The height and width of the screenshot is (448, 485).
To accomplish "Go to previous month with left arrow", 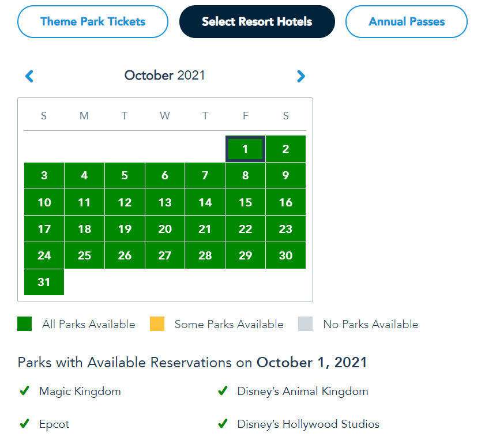I will click(x=29, y=76).
